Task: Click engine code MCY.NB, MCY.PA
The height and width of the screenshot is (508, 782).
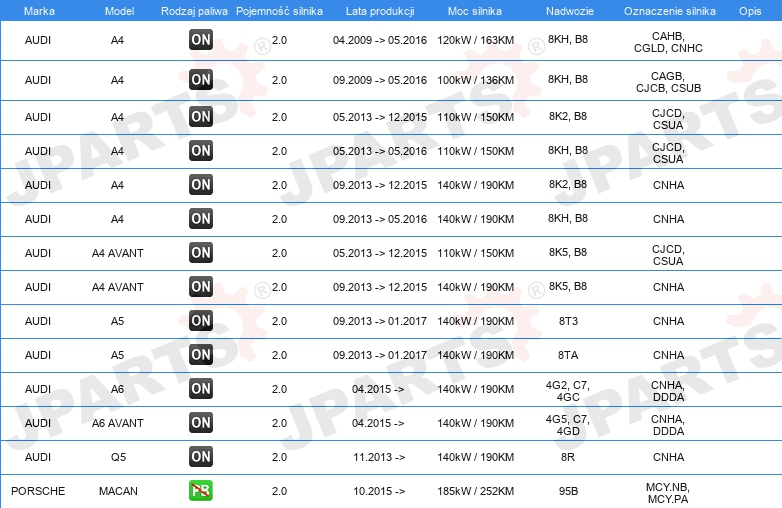Action: 668,493
